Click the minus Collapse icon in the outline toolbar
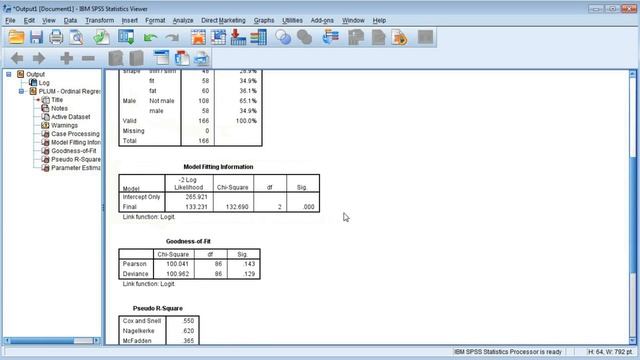The height and width of the screenshot is (360, 640). (88, 58)
